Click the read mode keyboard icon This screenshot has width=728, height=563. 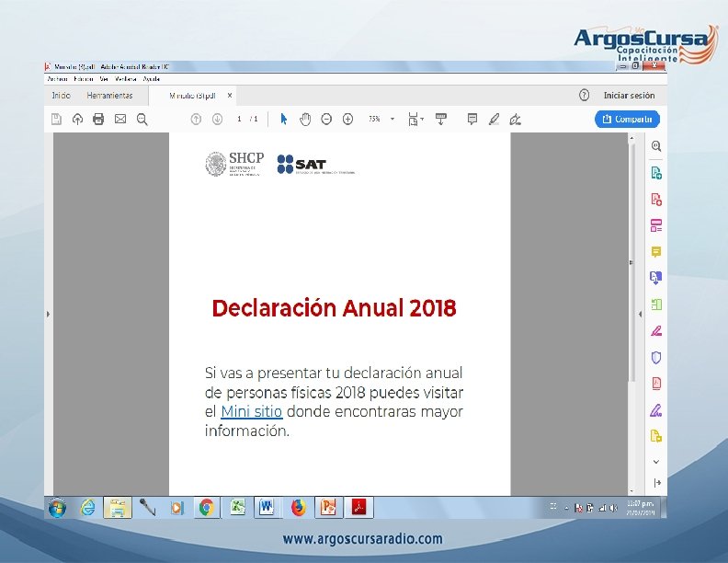441,120
